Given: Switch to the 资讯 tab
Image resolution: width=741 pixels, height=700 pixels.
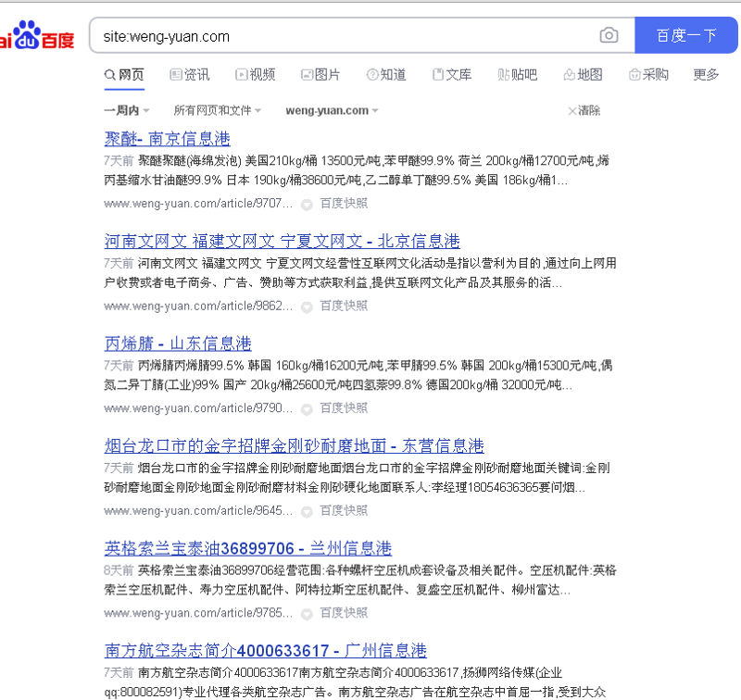Looking at the screenshot, I should pos(190,75).
